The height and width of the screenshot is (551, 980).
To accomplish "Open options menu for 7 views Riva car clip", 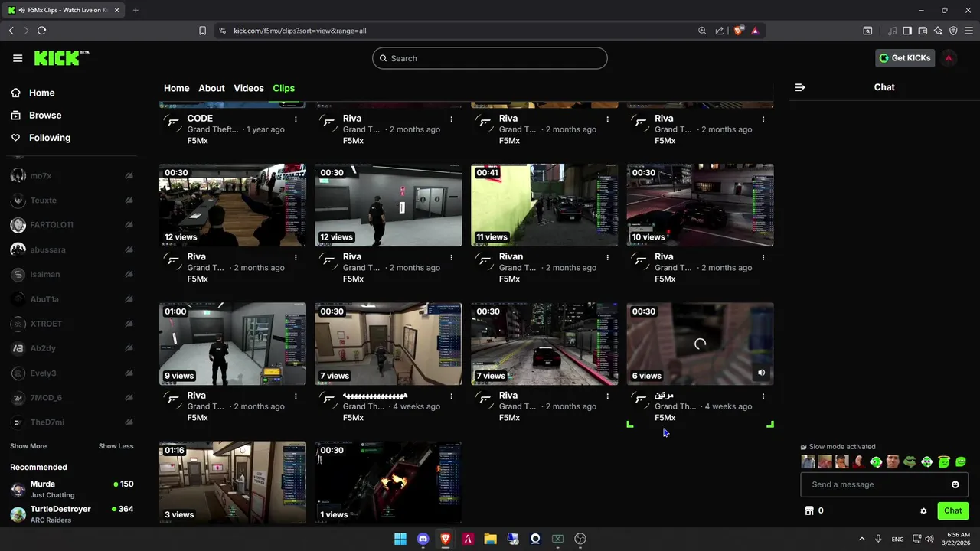I will (x=608, y=396).
